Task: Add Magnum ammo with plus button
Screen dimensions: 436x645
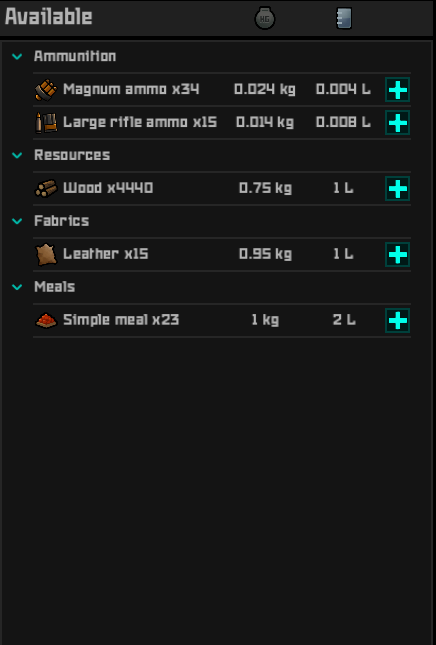Action: point(397,90)
